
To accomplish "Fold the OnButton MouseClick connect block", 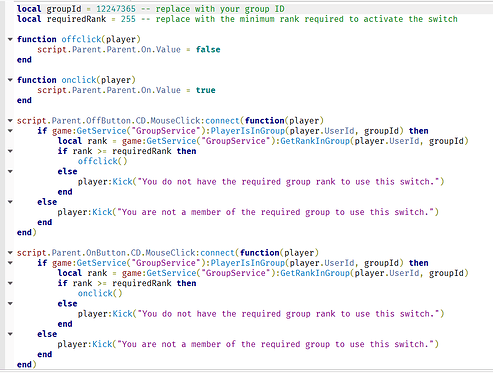I will pyautogui.click(x=10, y=253).
